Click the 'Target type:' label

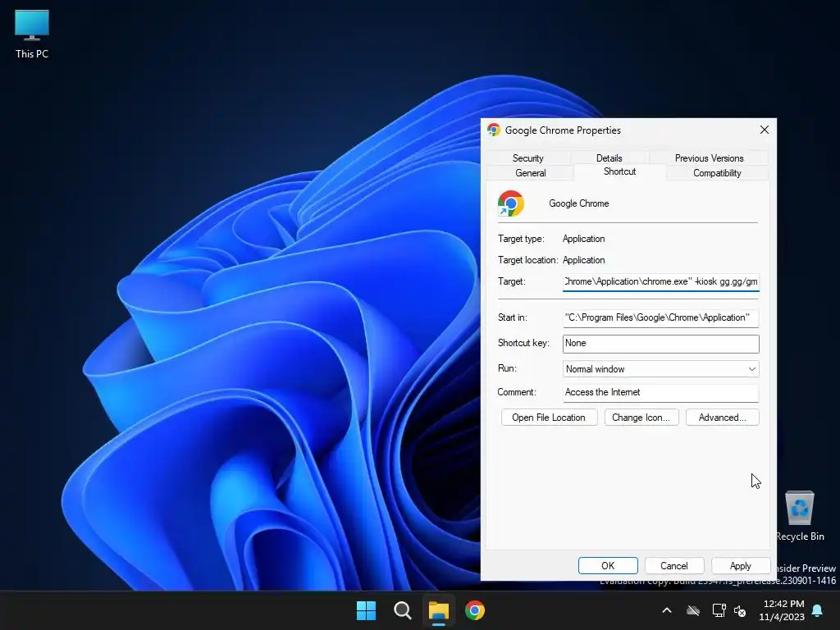point(521,239)
